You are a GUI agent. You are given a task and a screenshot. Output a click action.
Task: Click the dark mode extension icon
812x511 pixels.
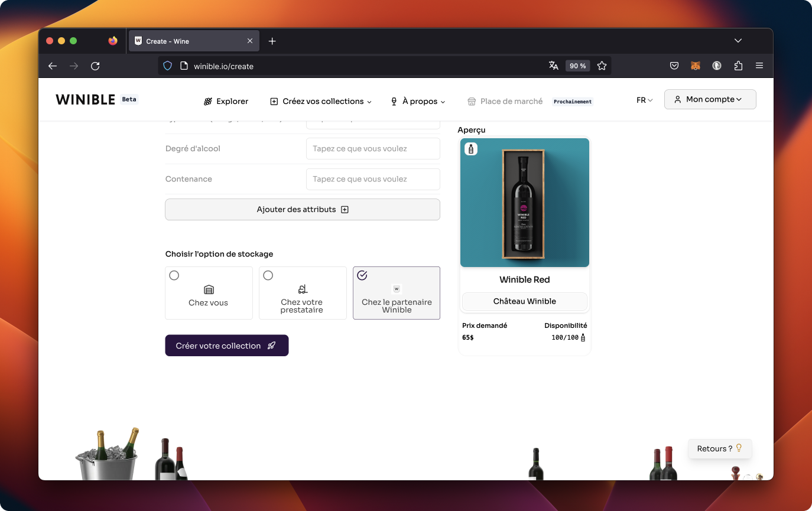coord(717,66)
